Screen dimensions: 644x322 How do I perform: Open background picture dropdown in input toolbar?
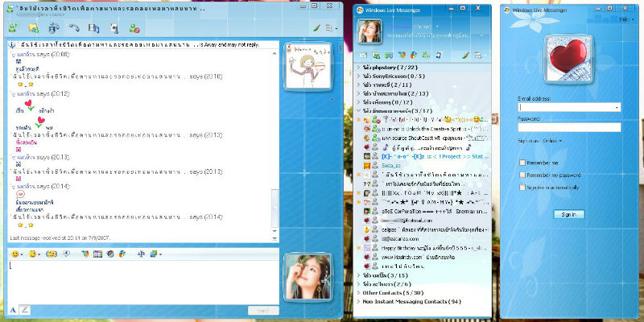point(155,254)
